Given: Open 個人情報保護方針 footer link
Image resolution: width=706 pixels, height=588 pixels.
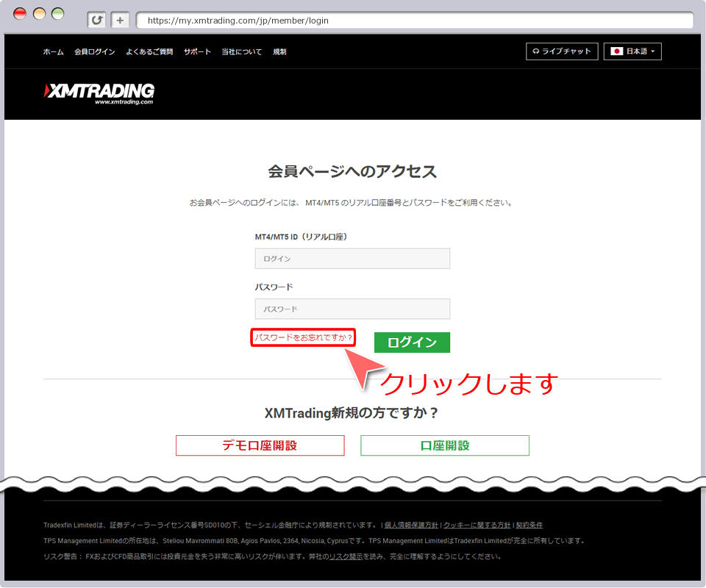Looking at the screenshot, I should (x=411, y=525).
